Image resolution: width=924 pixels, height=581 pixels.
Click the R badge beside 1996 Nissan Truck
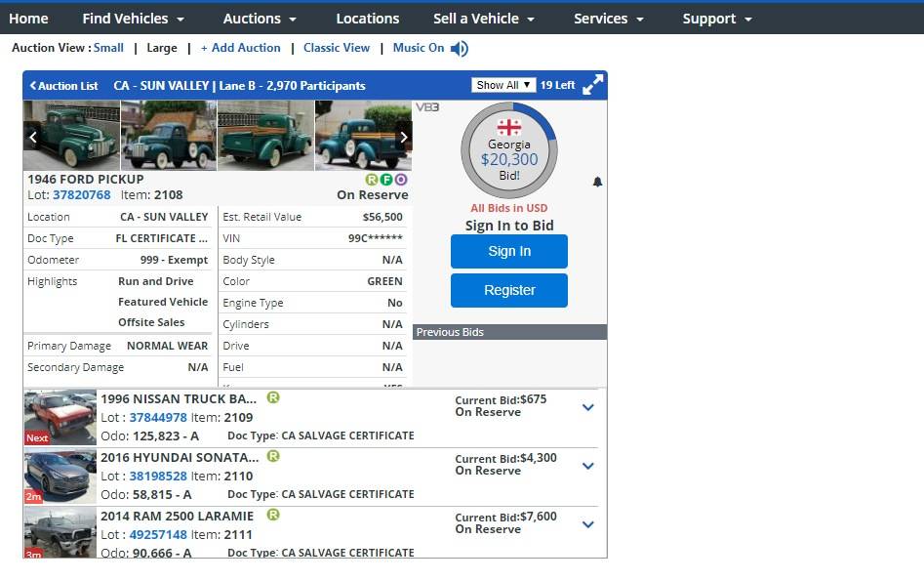point(273,397)
